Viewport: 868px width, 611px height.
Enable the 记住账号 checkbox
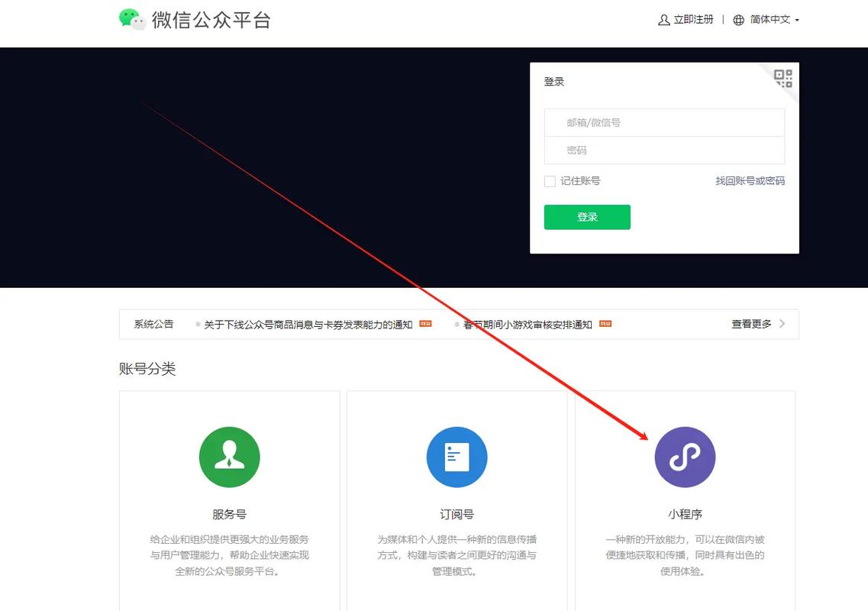tap(549, 181)
